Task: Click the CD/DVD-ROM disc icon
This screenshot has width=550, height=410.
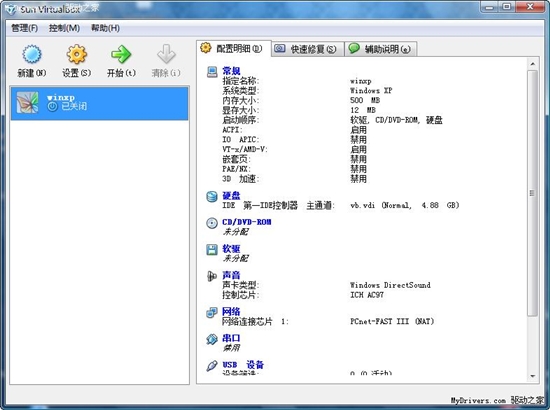Action: coord(212,223)
